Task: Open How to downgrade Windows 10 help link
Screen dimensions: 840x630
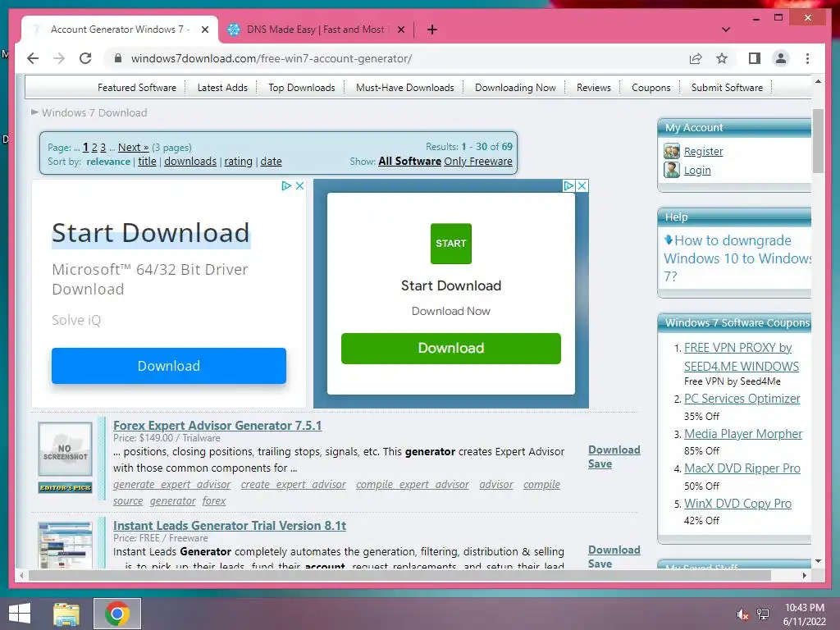Action: click(737, 258)
